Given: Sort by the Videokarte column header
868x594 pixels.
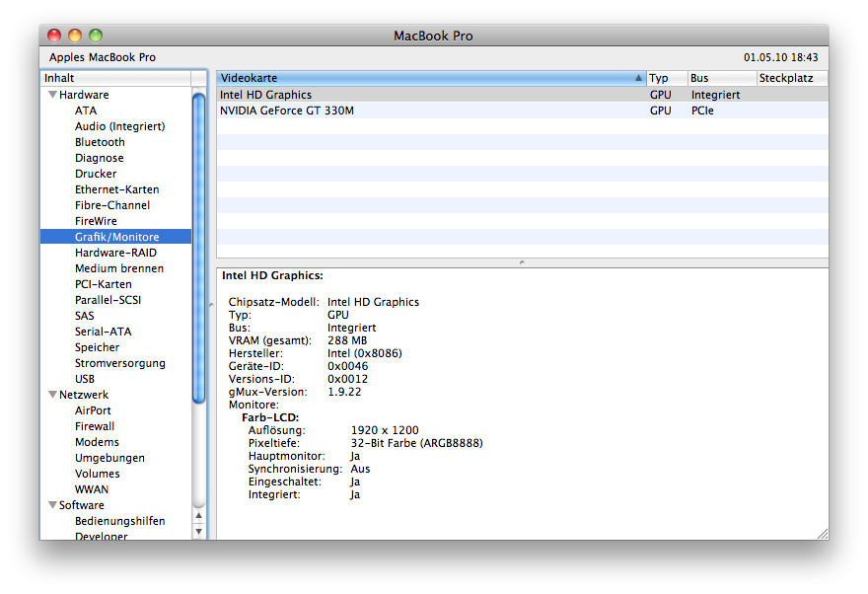Looking at the screenshot, I should click(x=431, y=78).
